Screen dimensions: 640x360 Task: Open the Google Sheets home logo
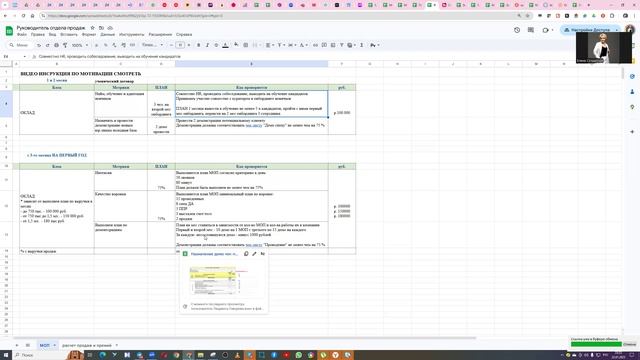coord(9,31)
